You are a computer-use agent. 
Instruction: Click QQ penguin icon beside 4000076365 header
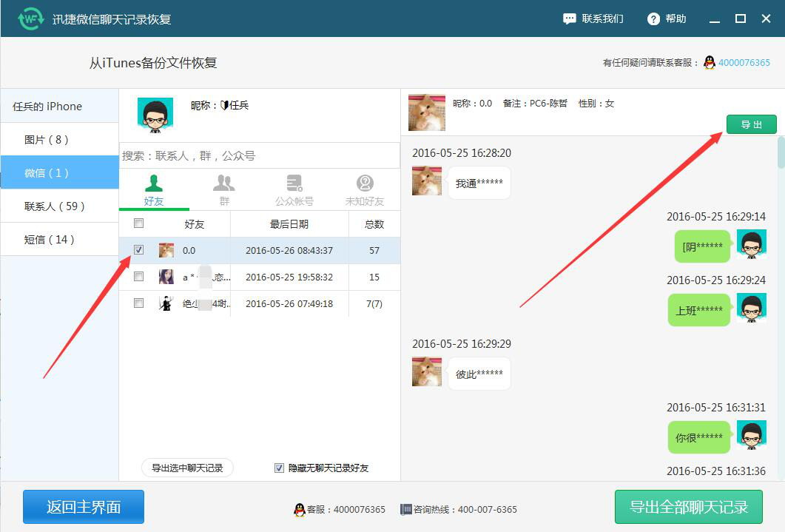tap(709, 63)
